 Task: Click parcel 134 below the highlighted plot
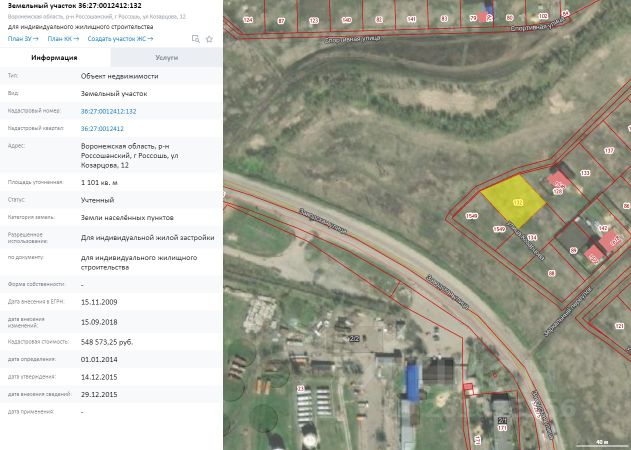pos(533,237)
